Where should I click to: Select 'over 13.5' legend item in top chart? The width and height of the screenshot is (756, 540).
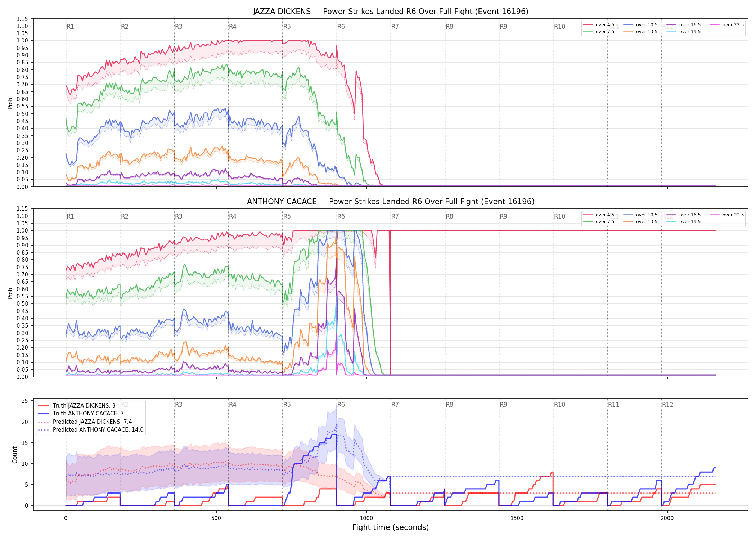tap(640, 32)
